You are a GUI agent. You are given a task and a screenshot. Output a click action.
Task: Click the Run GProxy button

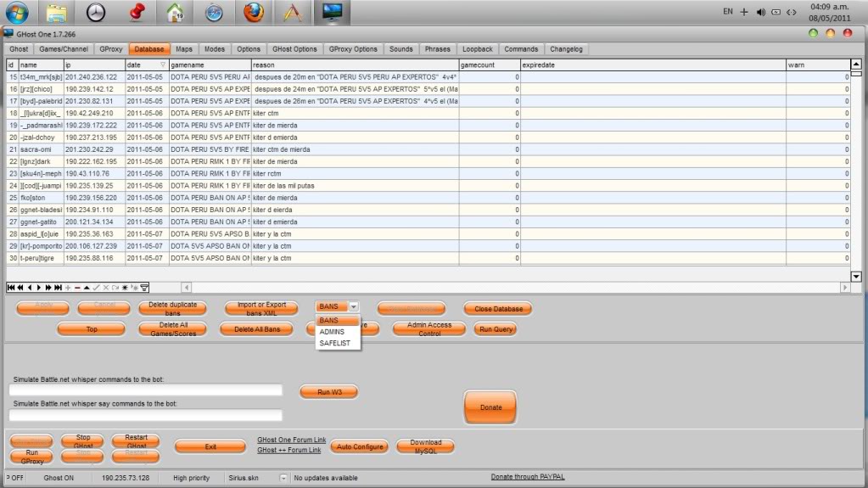point(31,457)
